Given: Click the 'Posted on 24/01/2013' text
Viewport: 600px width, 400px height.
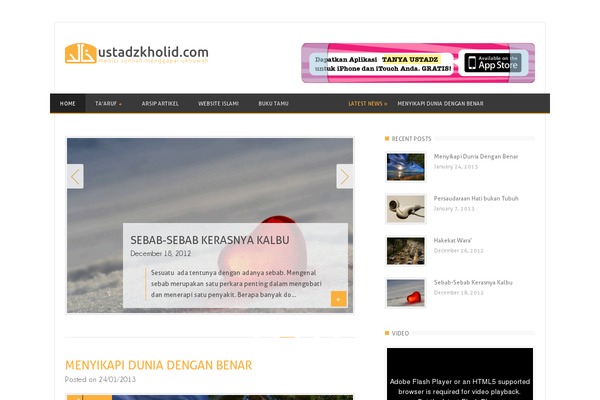Looking at the screenshot, I should coord(100,379).
